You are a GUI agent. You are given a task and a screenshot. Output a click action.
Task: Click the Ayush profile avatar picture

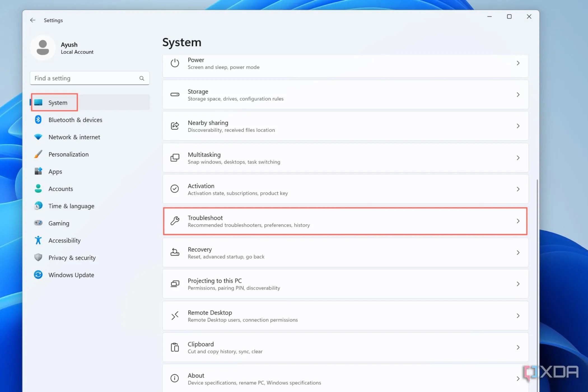click(43, 48)
